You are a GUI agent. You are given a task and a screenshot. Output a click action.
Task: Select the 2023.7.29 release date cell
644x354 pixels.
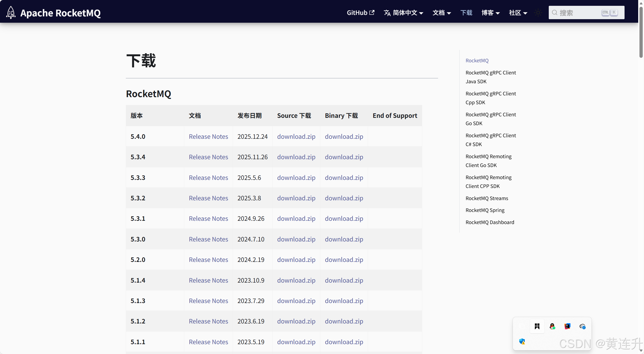point(252,301)
